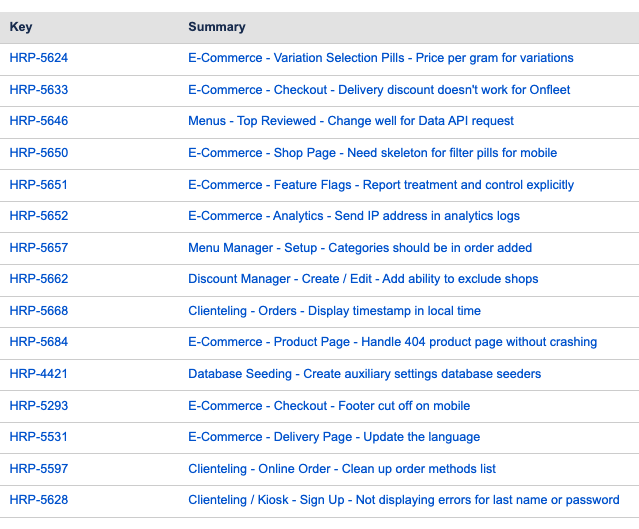This screenshot has width=639, height=529.
Task: Open the Feature Flags report treatment issue
Action: pos(380,185)
